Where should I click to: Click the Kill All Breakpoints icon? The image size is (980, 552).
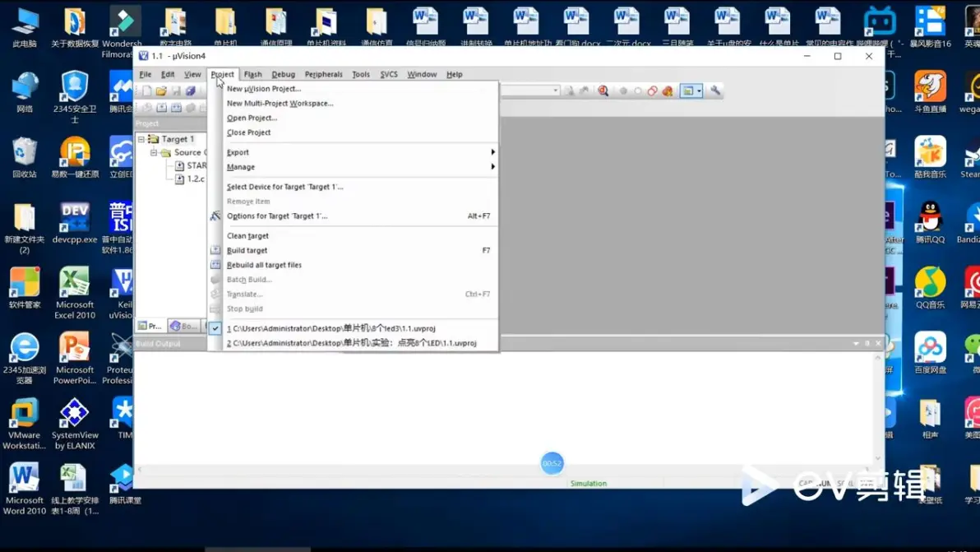click(x=668, y=91)
